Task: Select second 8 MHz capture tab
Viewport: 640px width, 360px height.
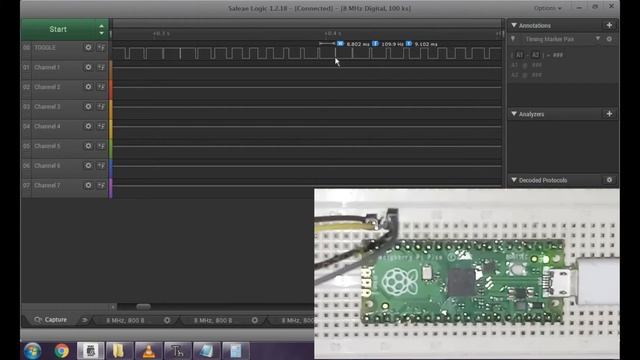Action: click(x=213, y=321)
